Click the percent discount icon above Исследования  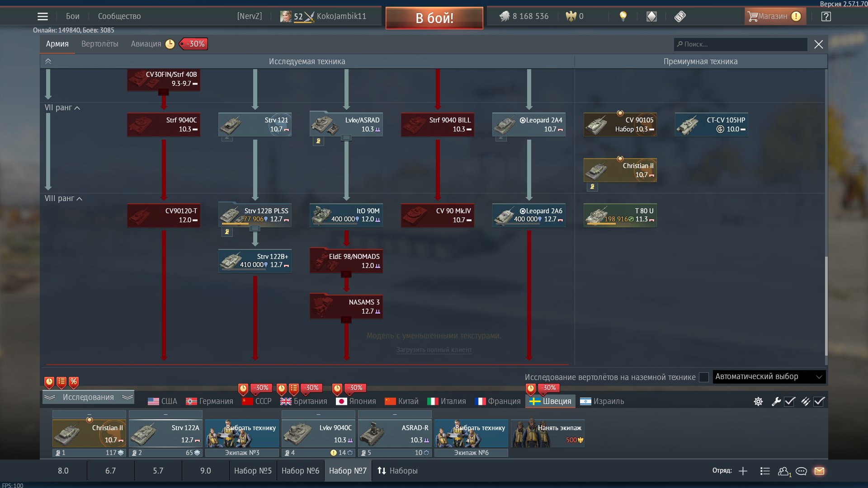tap(74, 382)
